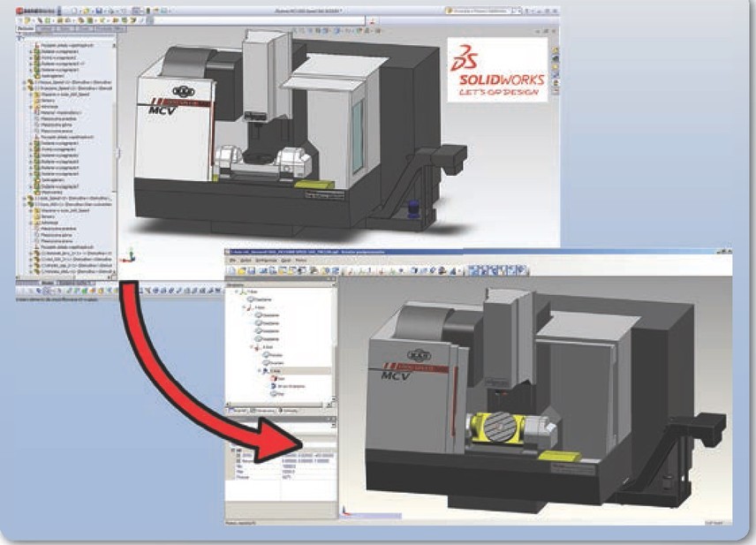Click the Max value cell in property grid
756x545 pixels.
(308, 471)
